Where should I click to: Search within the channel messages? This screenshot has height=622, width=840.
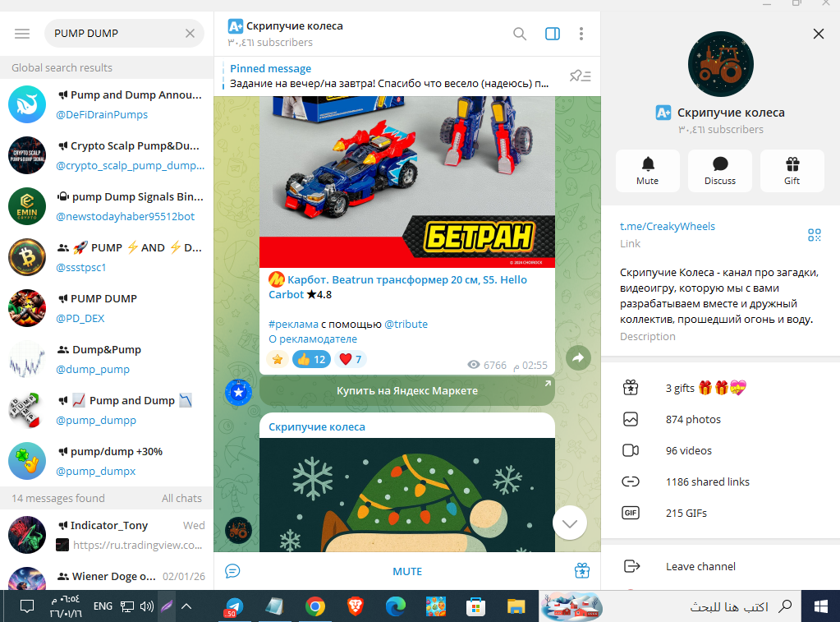pyautogui.click(x=519, y=34)
